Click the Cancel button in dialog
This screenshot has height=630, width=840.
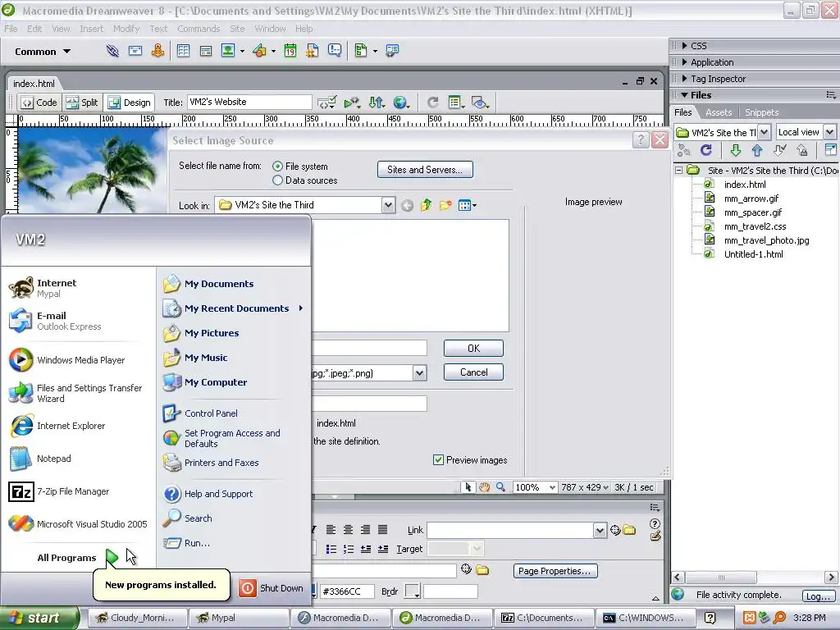tap(473, 372)
